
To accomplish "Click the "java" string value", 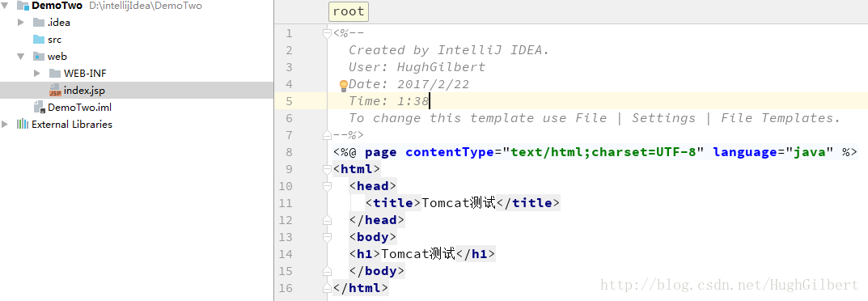I will click(x=809, y=152).
